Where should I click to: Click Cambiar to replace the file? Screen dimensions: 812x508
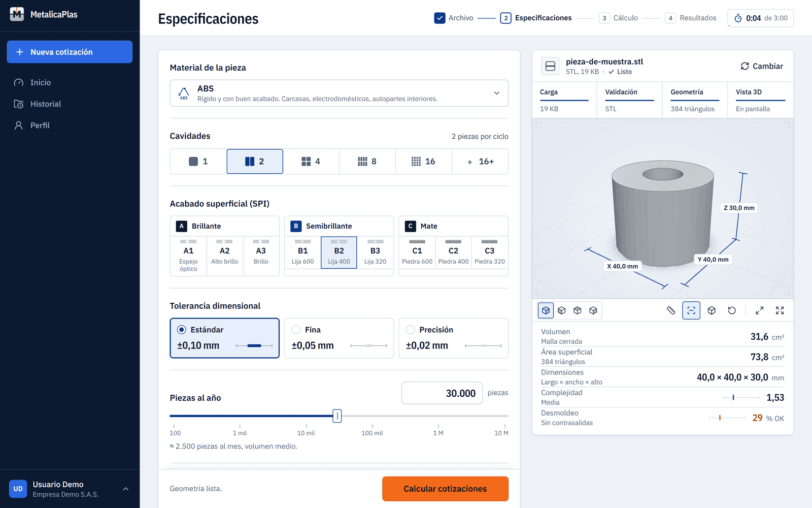762,66
